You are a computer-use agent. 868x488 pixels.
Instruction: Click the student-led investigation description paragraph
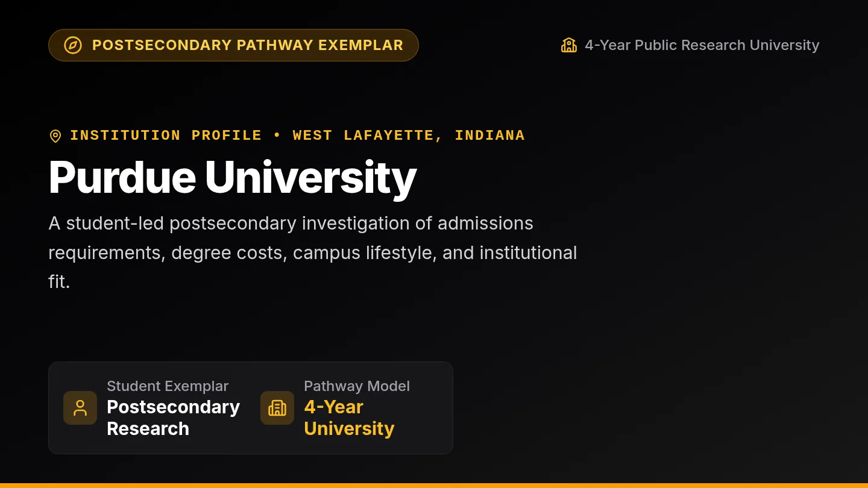coord(313,252)
